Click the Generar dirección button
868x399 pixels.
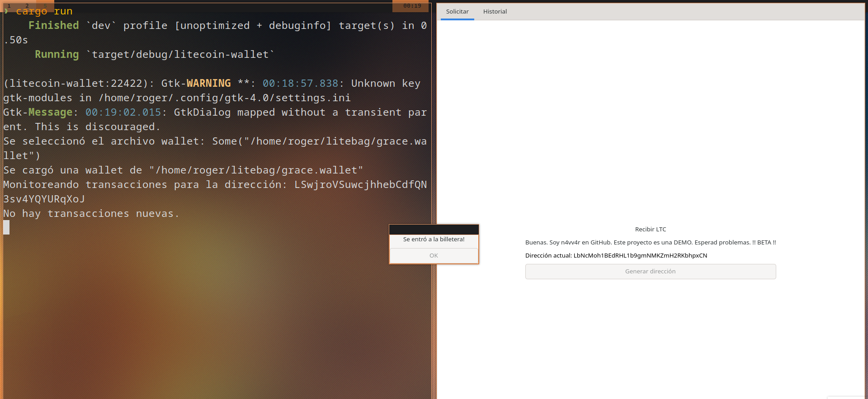650,272
